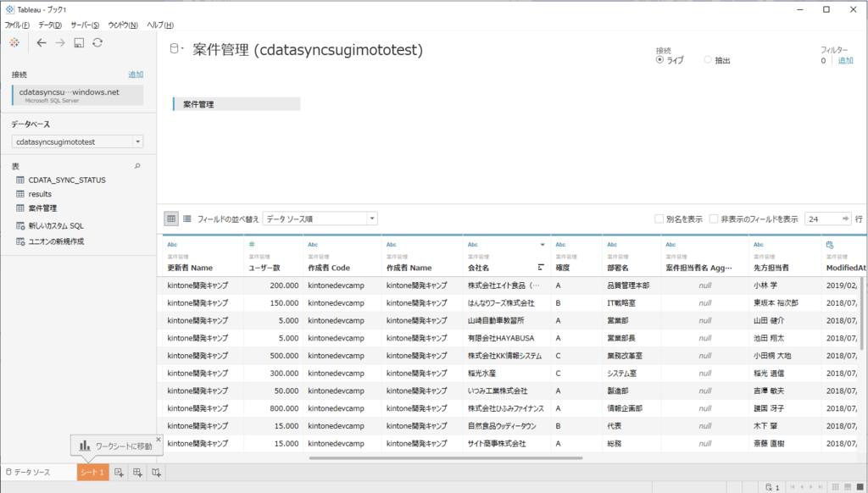Image resolution: width=868 pixels, height=493 pixels.
Task: Click the 追加 link beside 接続
Action: 136,75
